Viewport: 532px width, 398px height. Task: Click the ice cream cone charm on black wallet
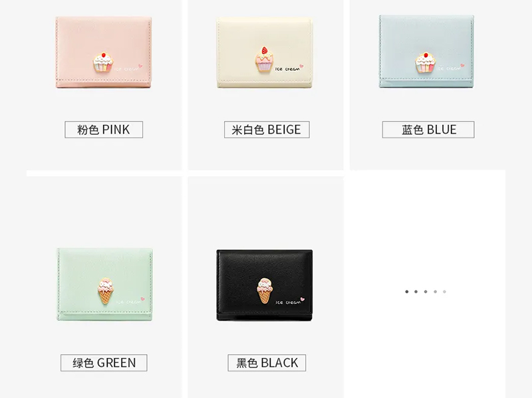point(265,290)
